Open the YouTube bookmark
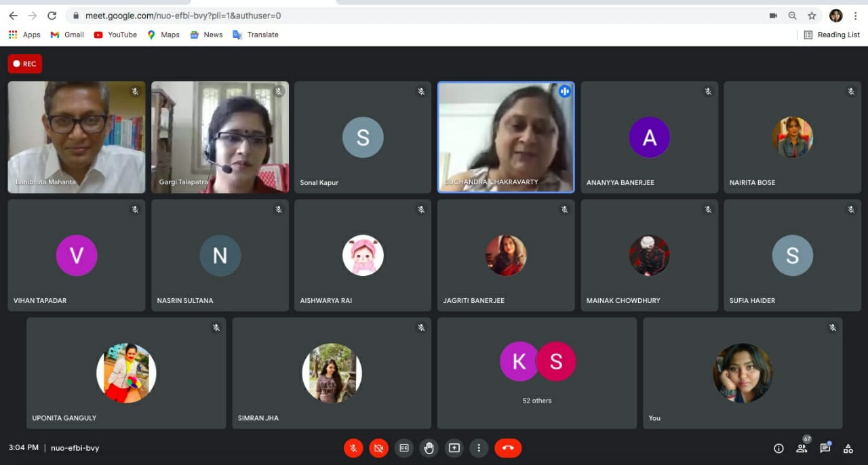Screen dimensions: 868x465 click(x=115, y=35)
